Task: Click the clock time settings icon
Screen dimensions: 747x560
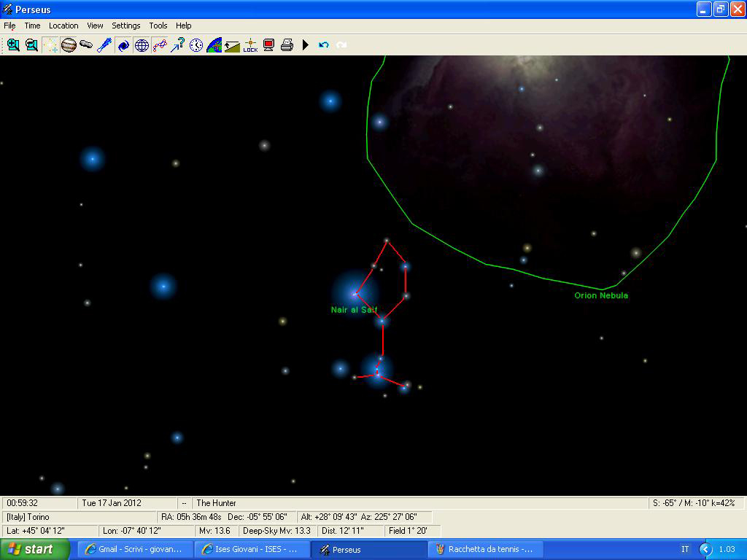Action: [196, 45]
